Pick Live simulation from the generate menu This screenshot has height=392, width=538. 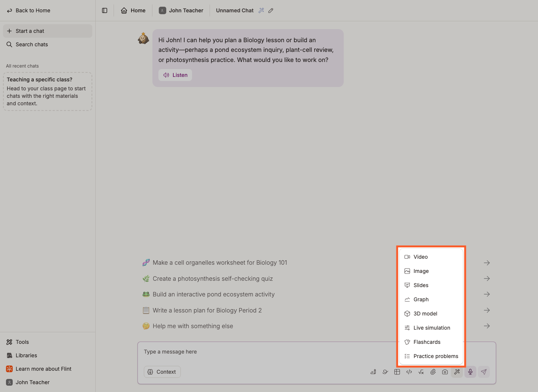(x=431, y=328)
